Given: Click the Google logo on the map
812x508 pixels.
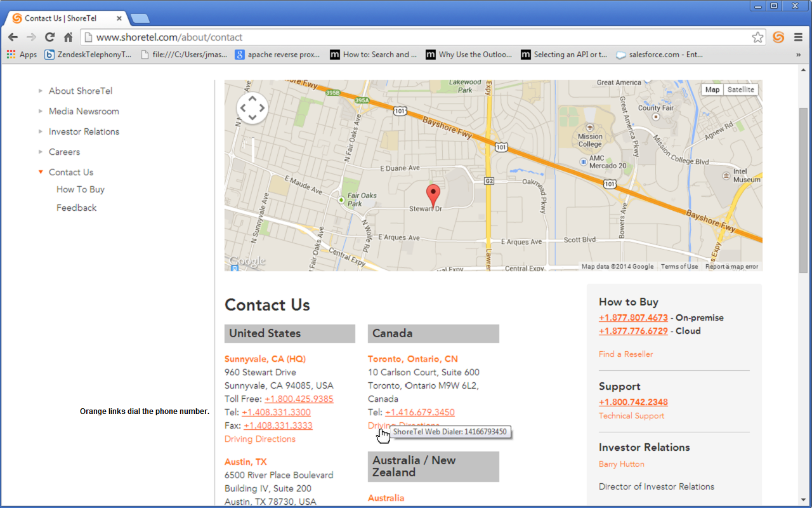Looking at the screenshot, I should (246, 260).
